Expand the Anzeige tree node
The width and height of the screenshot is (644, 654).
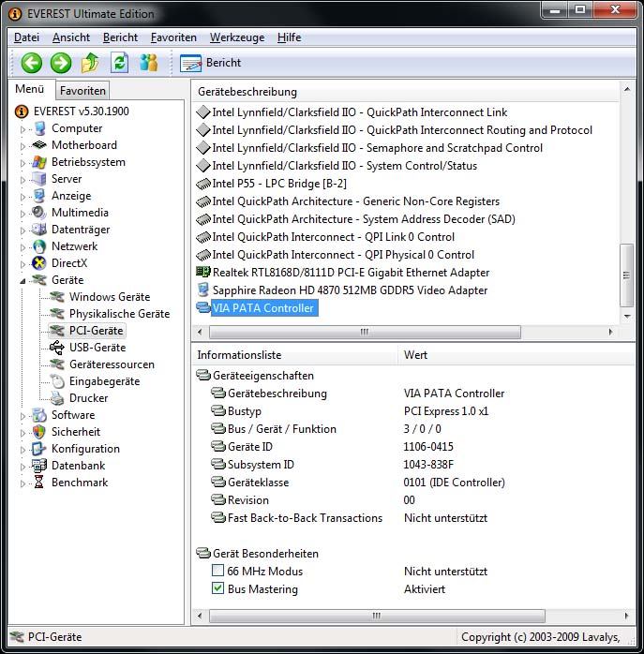click(22, 197)
